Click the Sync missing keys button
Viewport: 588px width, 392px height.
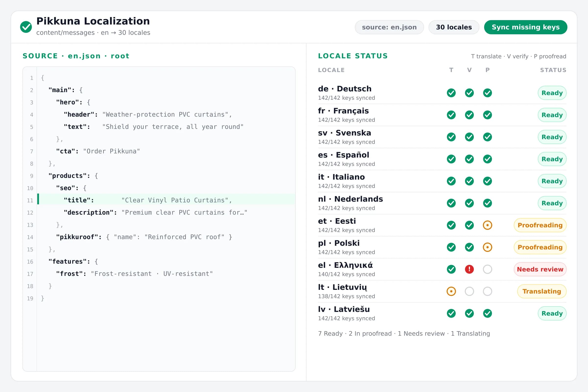click(x=526, y=27)
